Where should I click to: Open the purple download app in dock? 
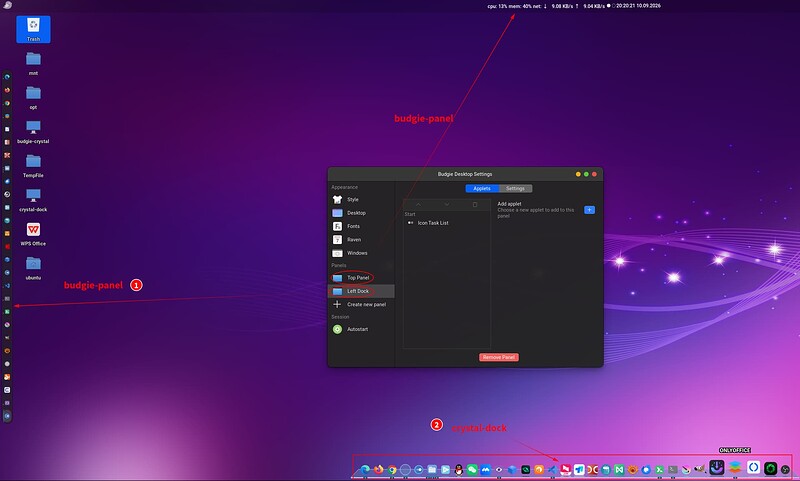tap(717, 467)
